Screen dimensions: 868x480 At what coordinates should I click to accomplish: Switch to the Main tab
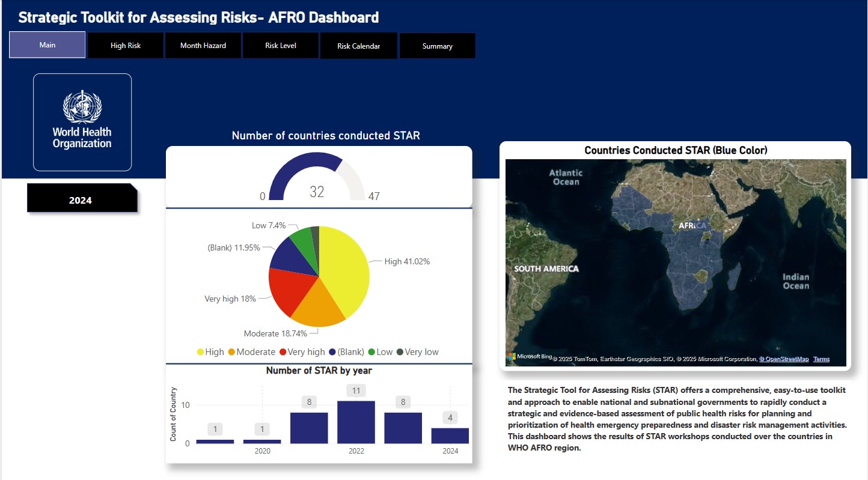pyautogui.click(x=47, y=45)
